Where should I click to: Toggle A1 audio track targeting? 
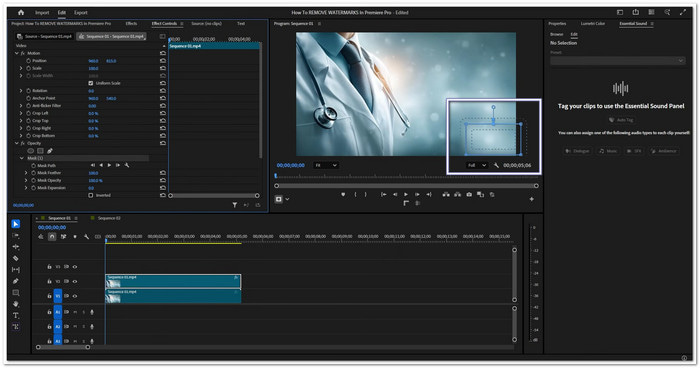pyautogui.click(x=58, y=312)
